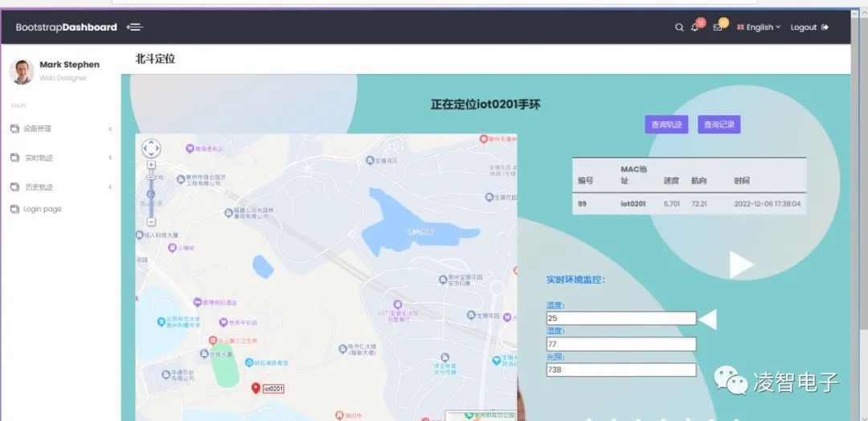This screenshot has height=421, width=868.
Task: Click the 查询轨迹 button
Action: 666,125
